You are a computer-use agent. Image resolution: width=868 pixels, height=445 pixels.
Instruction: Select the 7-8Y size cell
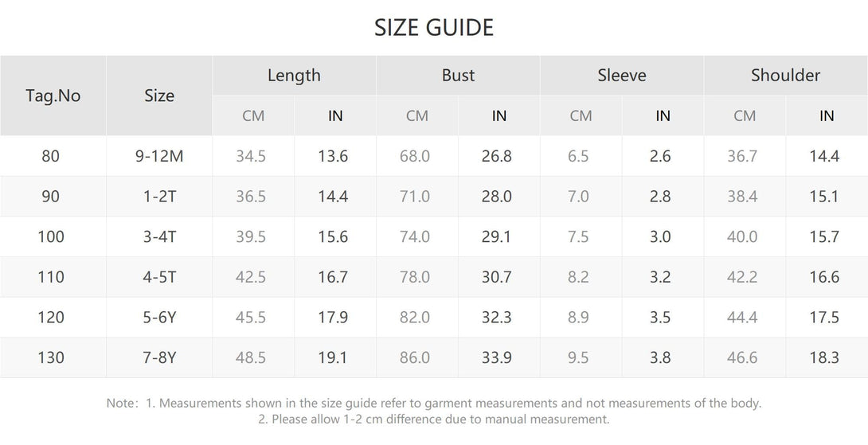click(159, 357)
